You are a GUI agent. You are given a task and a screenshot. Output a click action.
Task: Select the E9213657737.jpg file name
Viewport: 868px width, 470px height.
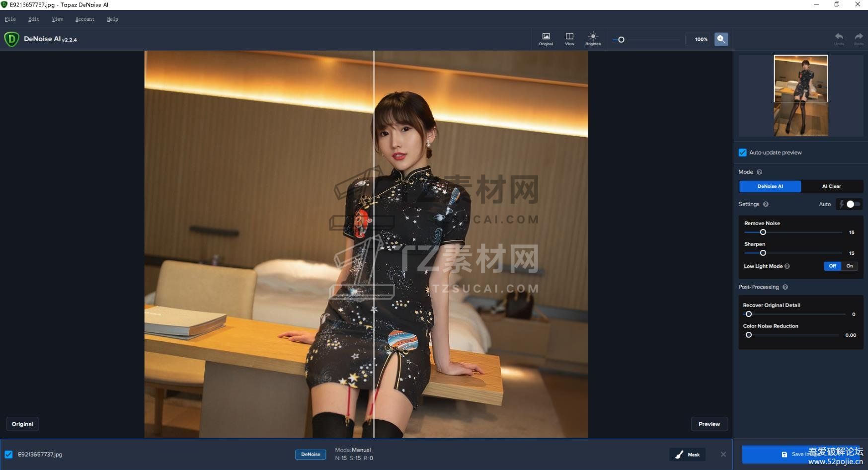[40, 455]
